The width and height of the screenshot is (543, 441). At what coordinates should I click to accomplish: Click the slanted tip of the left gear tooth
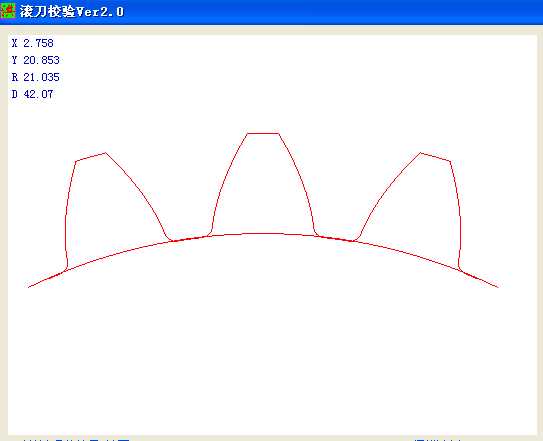point(91,157)
